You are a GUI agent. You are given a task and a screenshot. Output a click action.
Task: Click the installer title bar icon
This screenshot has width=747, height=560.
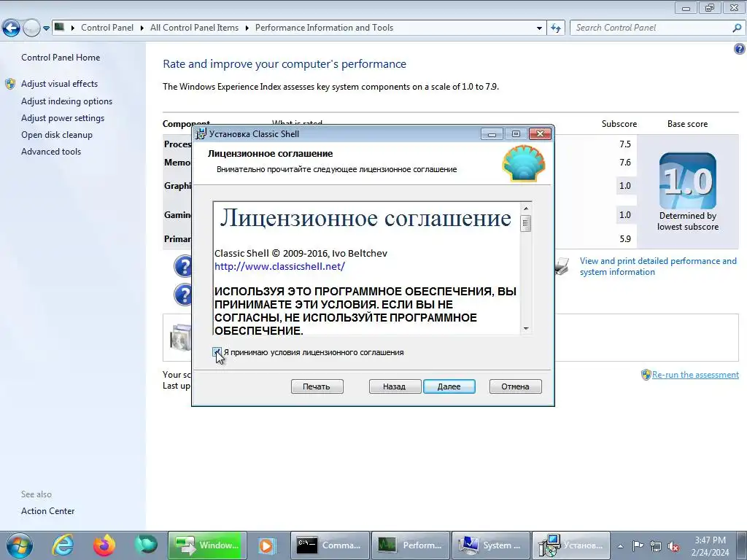click(x=201, y=134)
